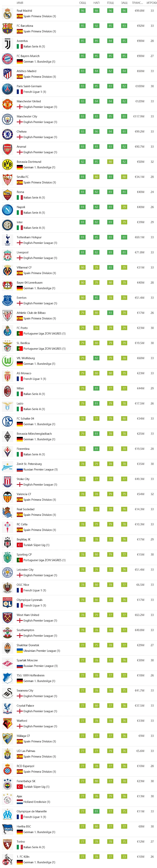The image size is (157, 868).
Task: Open Paris Saint-Germain team page
Action: (29, 86)
